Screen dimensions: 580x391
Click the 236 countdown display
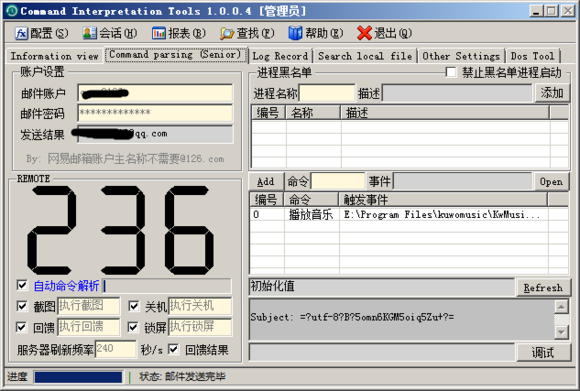(121, 230)
